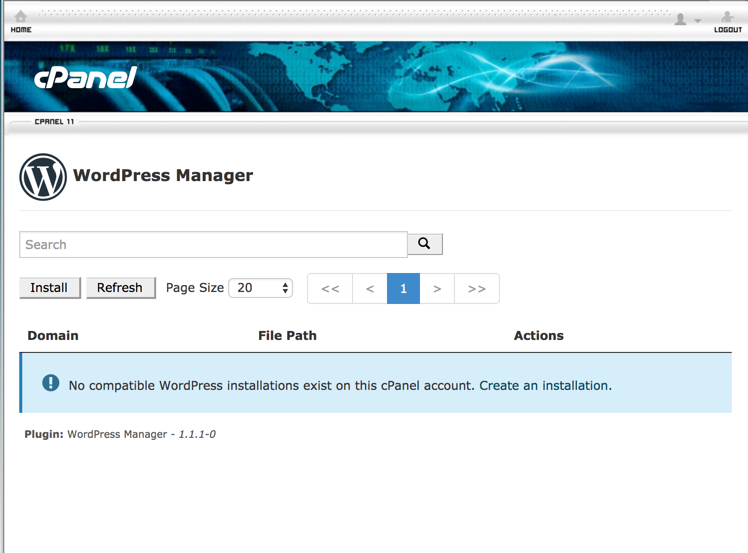Image resolution: width=748 pixels, height=553 pixels.
Task: Go to next page with > button
Action: point(437,289)
